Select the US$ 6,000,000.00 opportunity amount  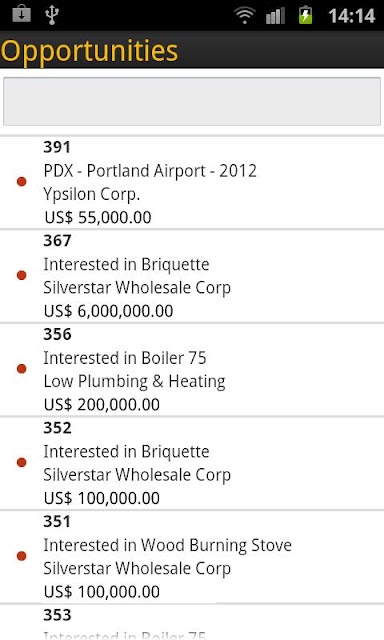point(109,311)
